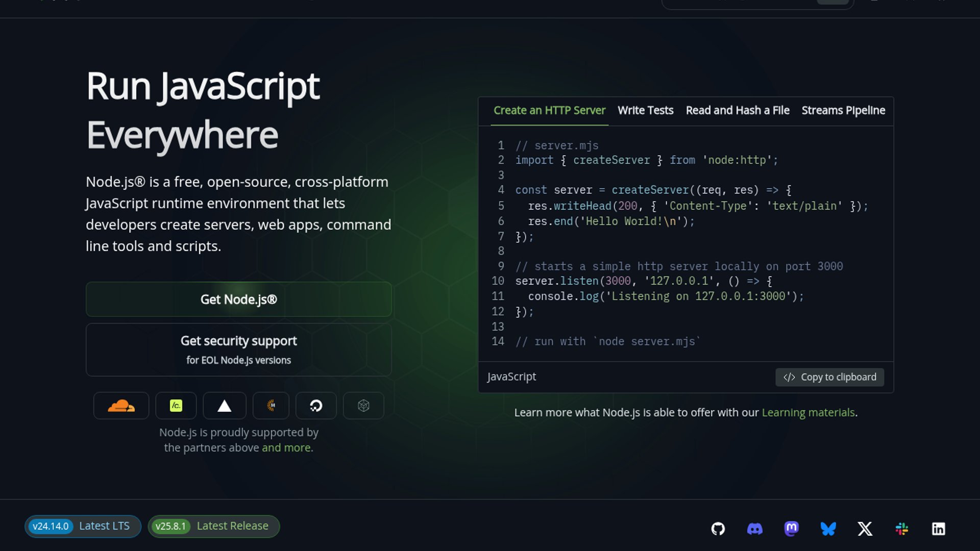Open the GitHub icon in footer
Viewport: 980px width, 551px height.
[x=718, y=529]
